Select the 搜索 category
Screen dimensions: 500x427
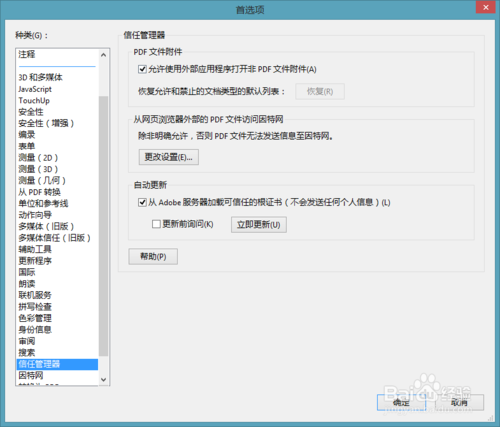pyautogui.click(x=57, y=352)
